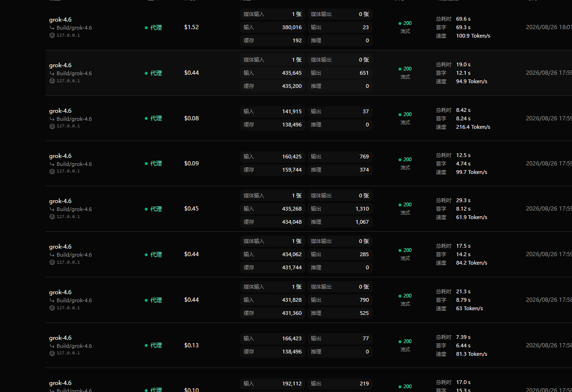The height and width of the screenshot is (392, 572).
Task: Click first-token time 4.74 s
Action: tap(463, 164)
